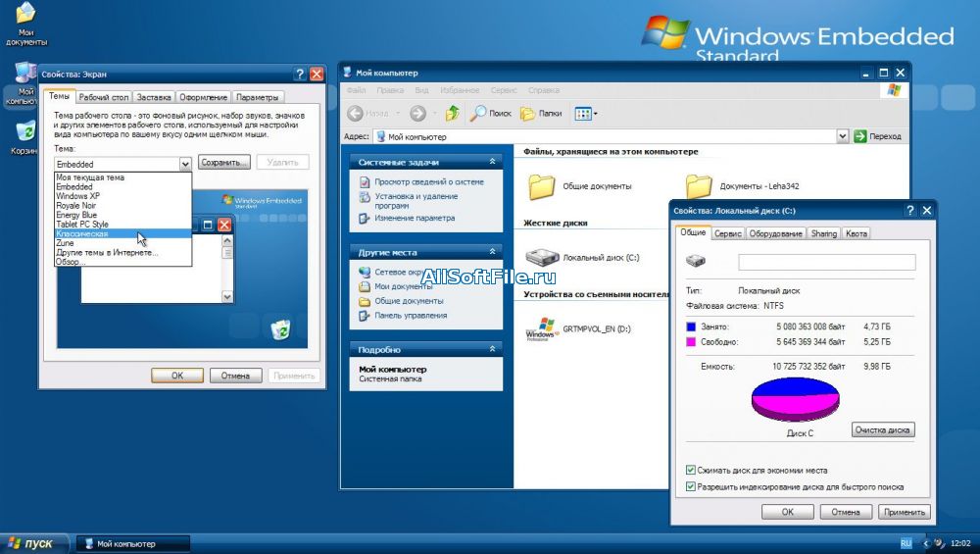Click the Up folder toolbar icon

(452, 113)
